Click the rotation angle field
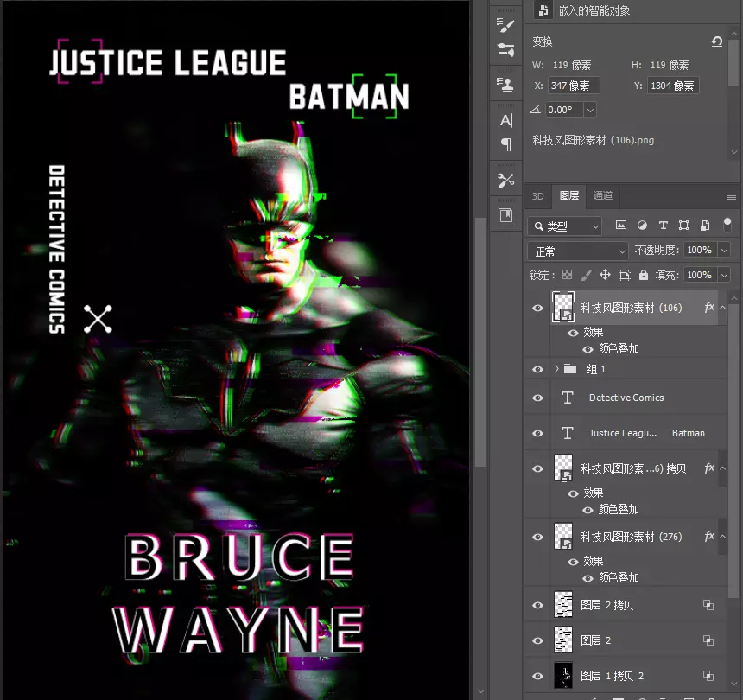Viewport: 743px width, 700px height. (565, 110)
